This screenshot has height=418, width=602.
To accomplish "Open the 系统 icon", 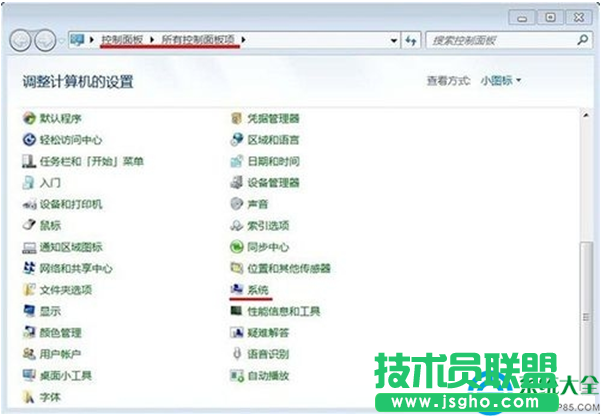I will tap(236, 289).
